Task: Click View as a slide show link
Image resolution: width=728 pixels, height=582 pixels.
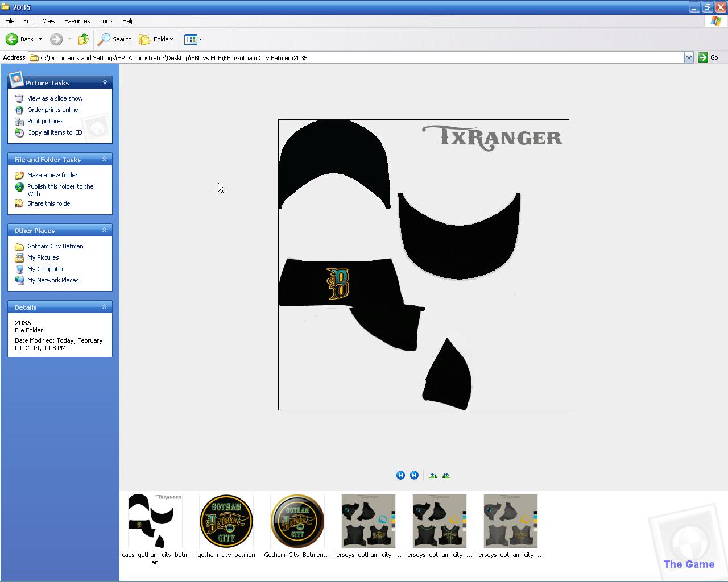Action: (55, 98)
